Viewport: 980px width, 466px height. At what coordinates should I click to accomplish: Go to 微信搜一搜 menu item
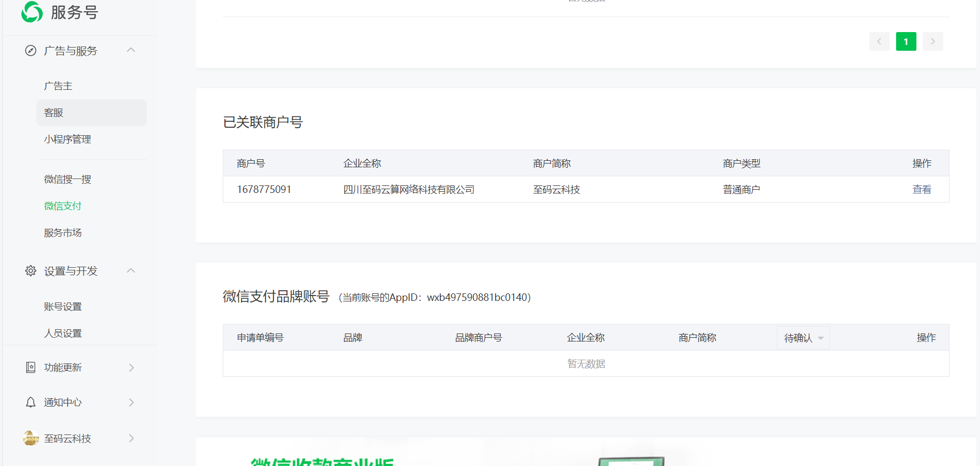point(68,180)
